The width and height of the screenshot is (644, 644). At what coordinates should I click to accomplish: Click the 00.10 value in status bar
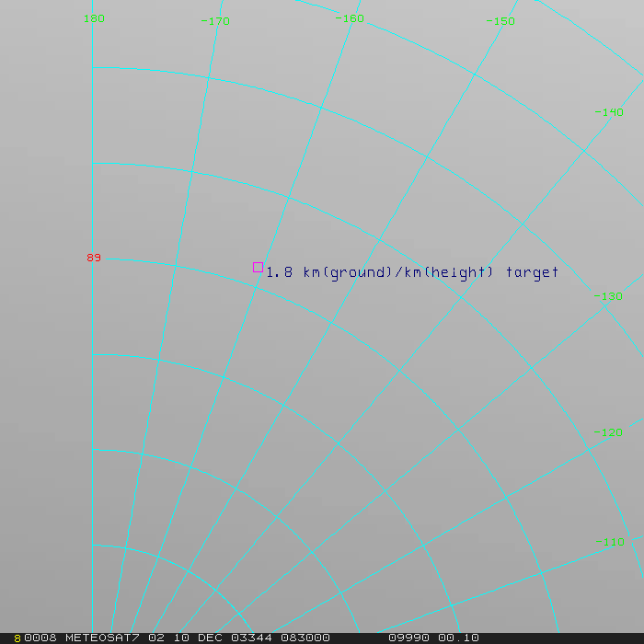458,638
